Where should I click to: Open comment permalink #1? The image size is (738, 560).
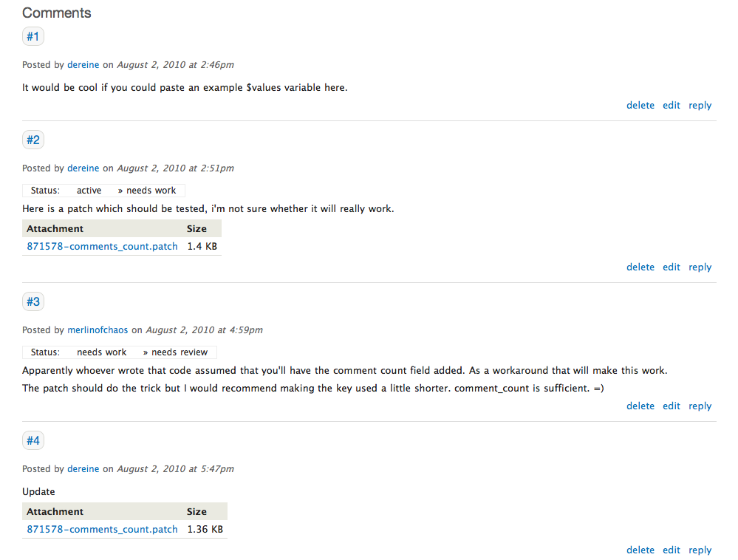[x=33, y=36]
